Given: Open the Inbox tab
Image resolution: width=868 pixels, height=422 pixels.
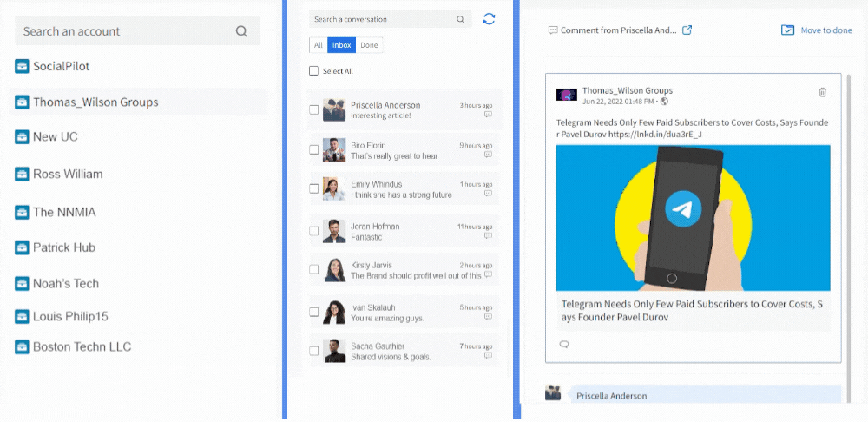Looking at the screenshot, I should click(341, 45).
